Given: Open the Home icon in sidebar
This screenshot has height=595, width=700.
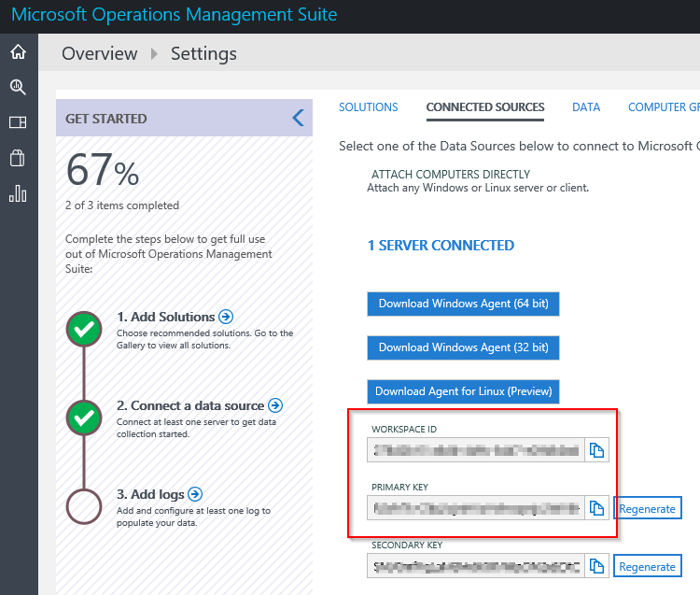Looking at the screenshot, I should tap(18, 52).
